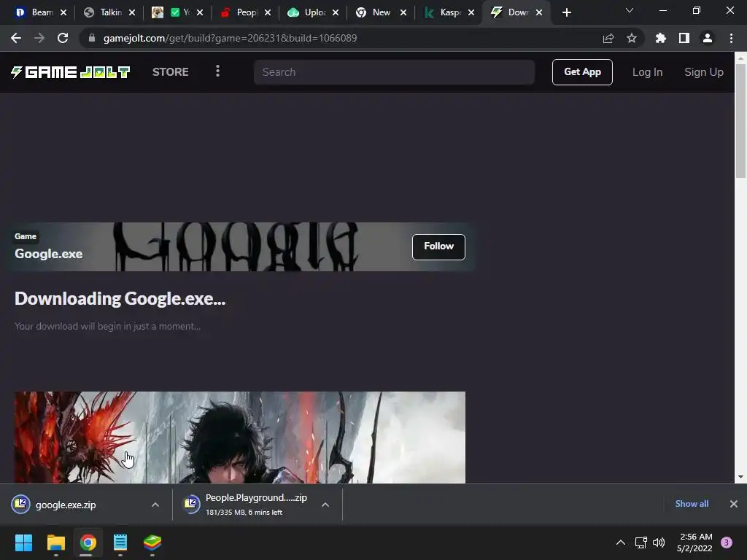Viewport: 747px width, 560px height.
Task: Follow the Google.exe game
Action: point(438,246)
